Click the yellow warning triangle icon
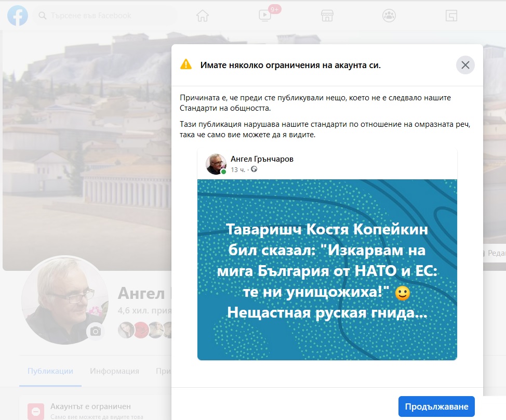This screenshot has height=420, width=506. (x=186, y=64)
